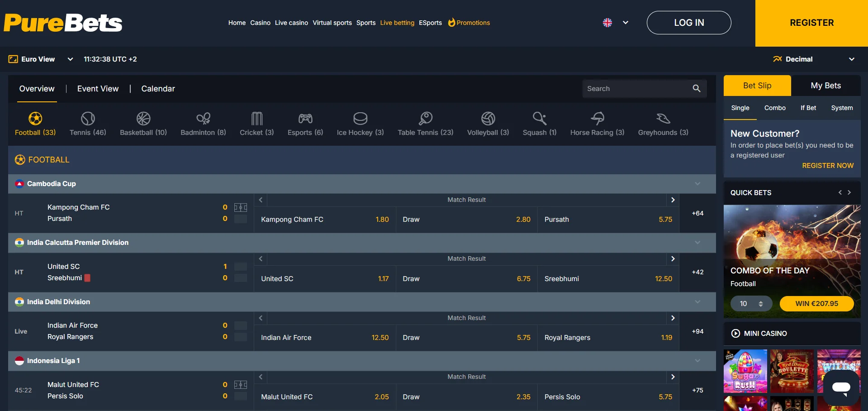This screenshot has width=868, height=411.
Task: Select the Badminton sport icon
Action: (203, 119)
